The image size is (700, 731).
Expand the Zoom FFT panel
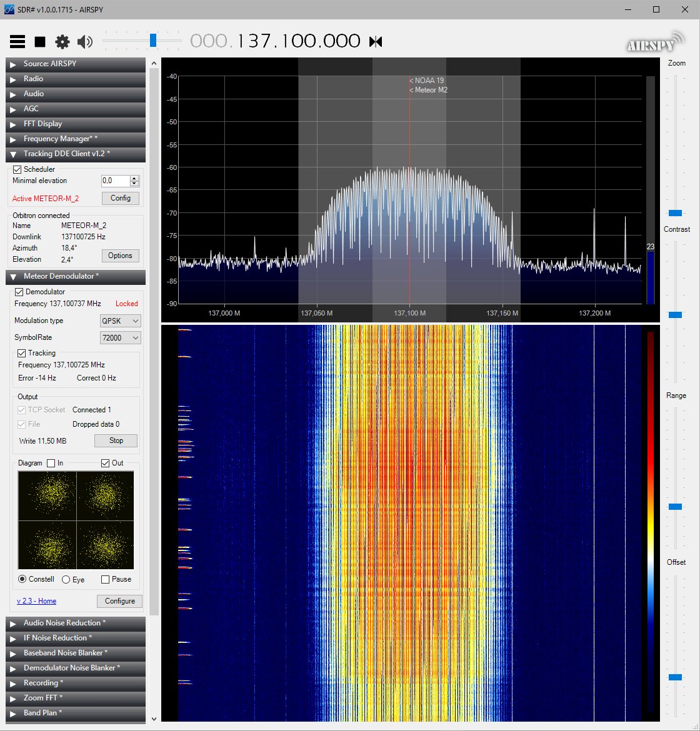pyautogui.click(x=76, y=698)
